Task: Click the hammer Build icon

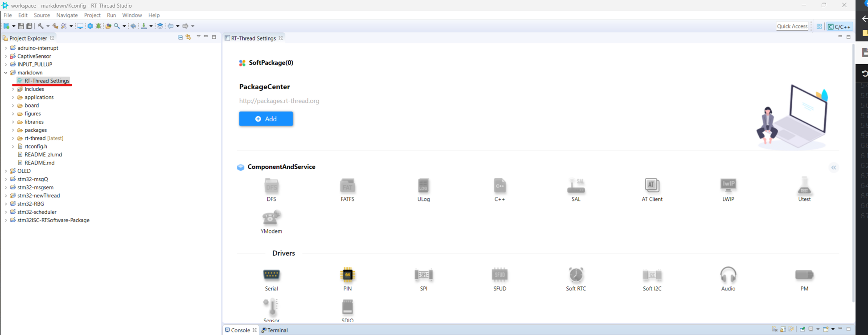Action: click(x=41, y=26)
